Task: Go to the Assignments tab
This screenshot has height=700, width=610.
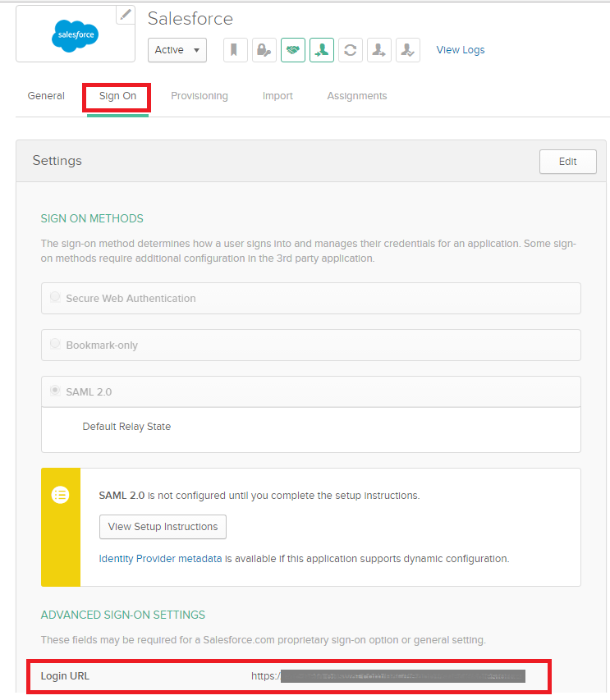Action: 356,96
